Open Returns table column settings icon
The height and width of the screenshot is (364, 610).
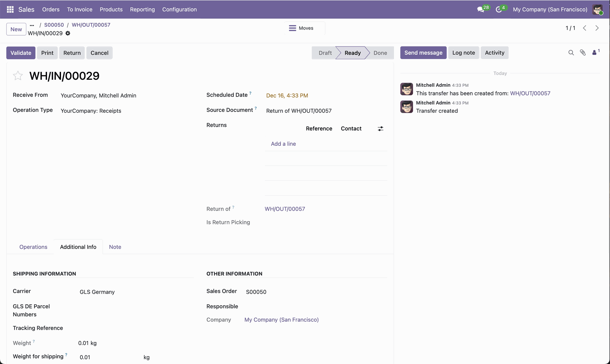pos(380,129)
